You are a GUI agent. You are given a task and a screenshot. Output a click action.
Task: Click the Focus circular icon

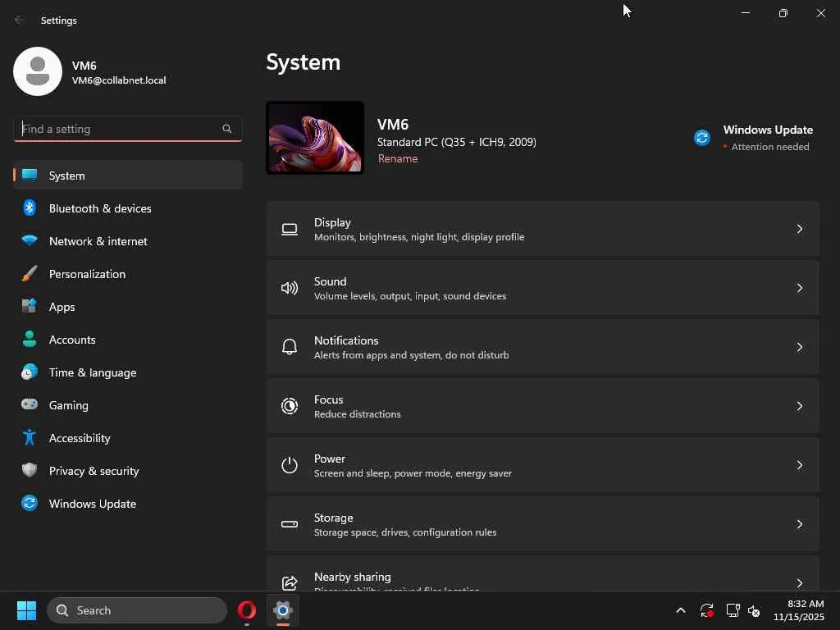pos(290,406)
